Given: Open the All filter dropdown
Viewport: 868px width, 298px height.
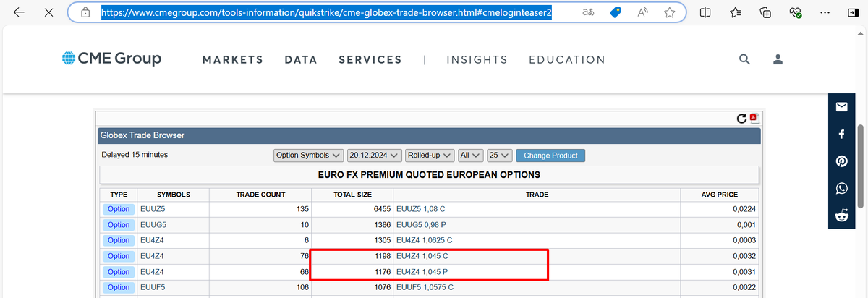Looking at the screenshot, I should (x=471, y=156).
